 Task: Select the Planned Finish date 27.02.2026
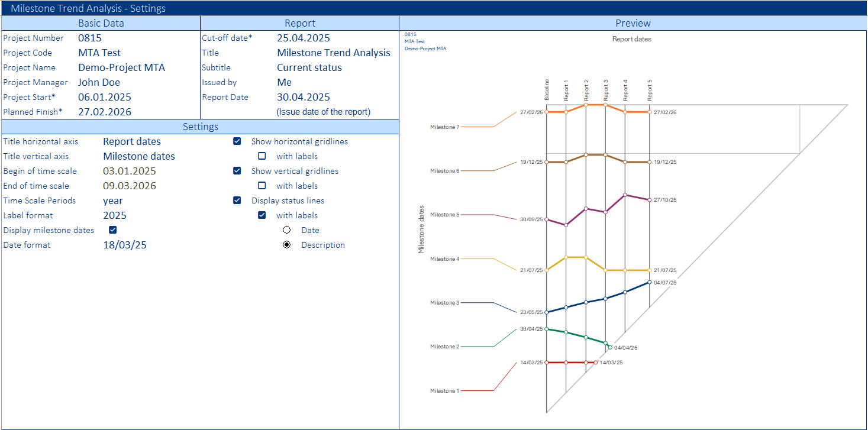coord(105,112)
